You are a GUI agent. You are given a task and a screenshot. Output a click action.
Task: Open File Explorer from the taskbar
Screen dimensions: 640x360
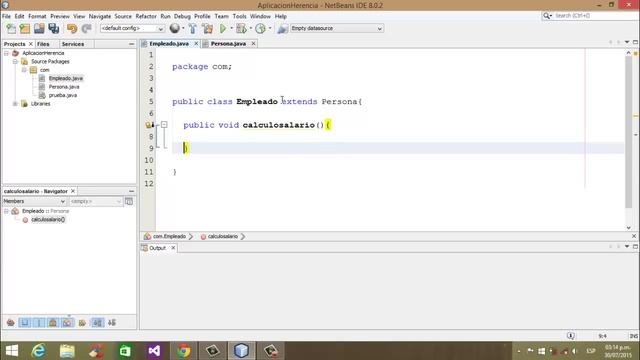click(x=67, y=351)
